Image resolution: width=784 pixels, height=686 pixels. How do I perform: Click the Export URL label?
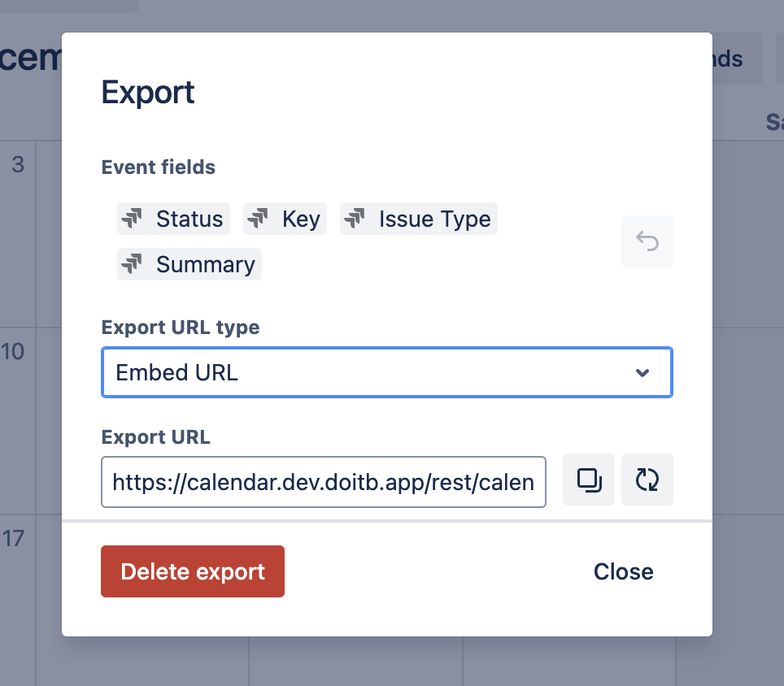point(155,437)
